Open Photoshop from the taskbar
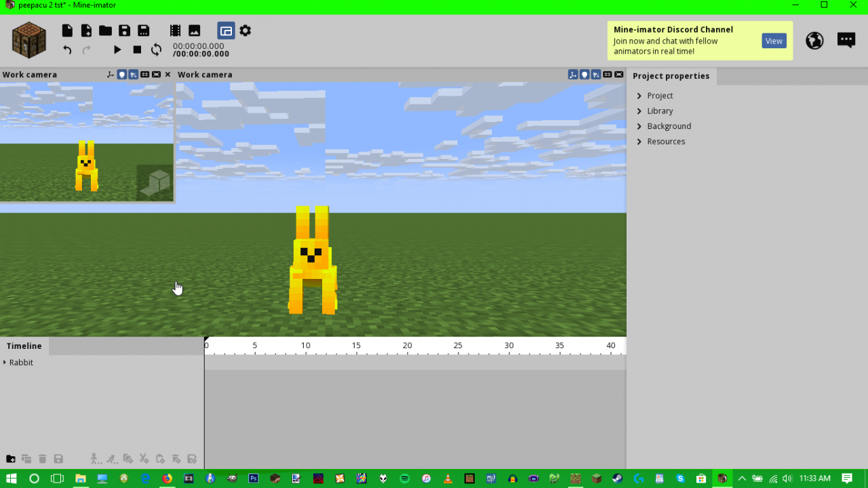Screen dimensions: 868x488 coord(253,478)
